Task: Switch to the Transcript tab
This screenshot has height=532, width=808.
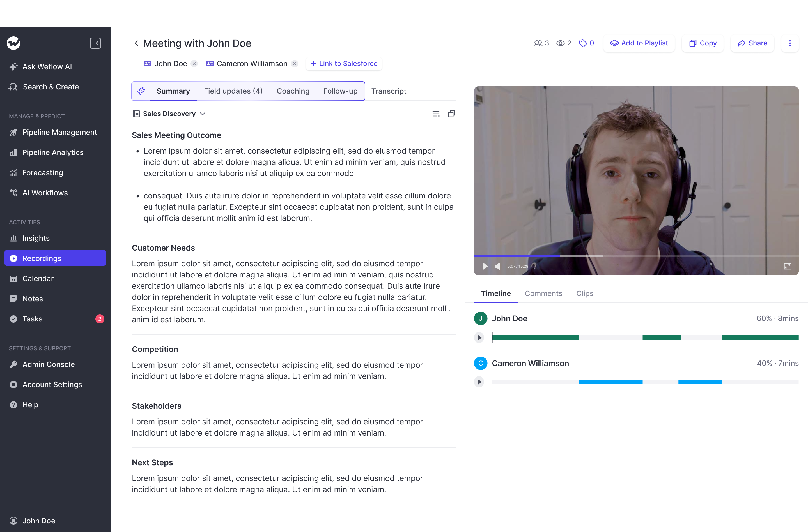Action: (388, 91)
